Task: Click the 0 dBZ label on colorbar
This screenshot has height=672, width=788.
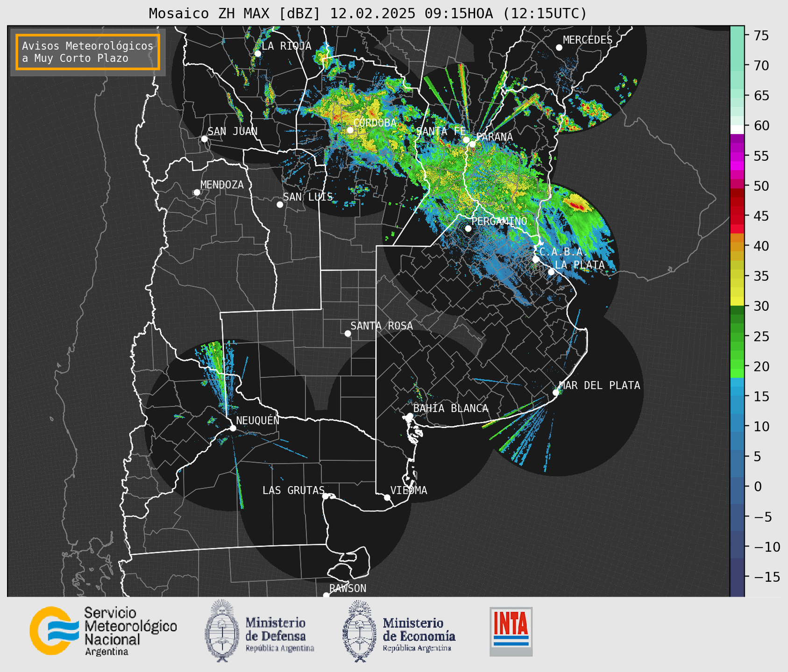Action: [x=758, y=486]
